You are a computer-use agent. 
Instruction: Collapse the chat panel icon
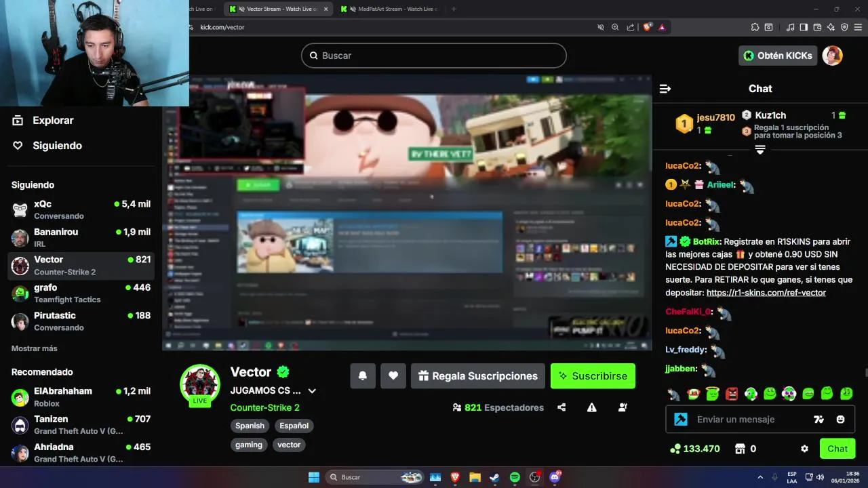point(665,89)
